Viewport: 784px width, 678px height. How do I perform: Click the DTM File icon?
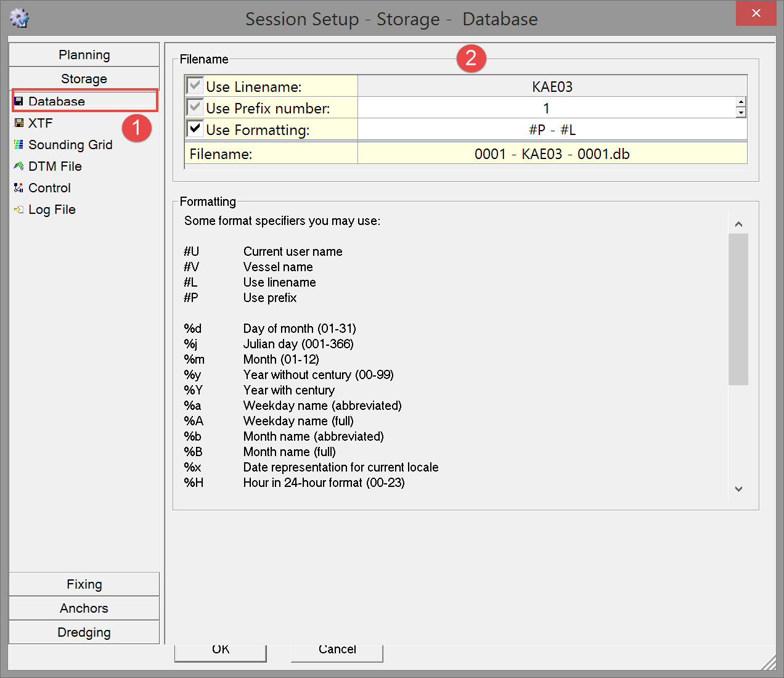18,166
